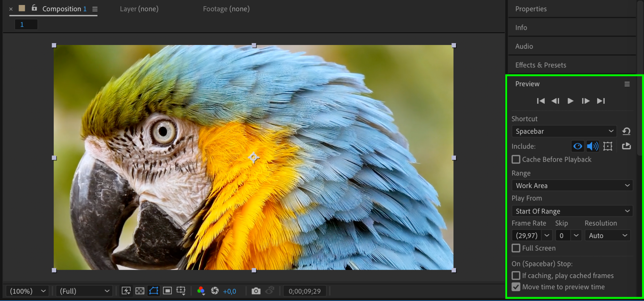This screenshot has height=301, width=644.
Task: Uncheck Move time to preview time
Action: pyautogui.click(x=516, y=287)
